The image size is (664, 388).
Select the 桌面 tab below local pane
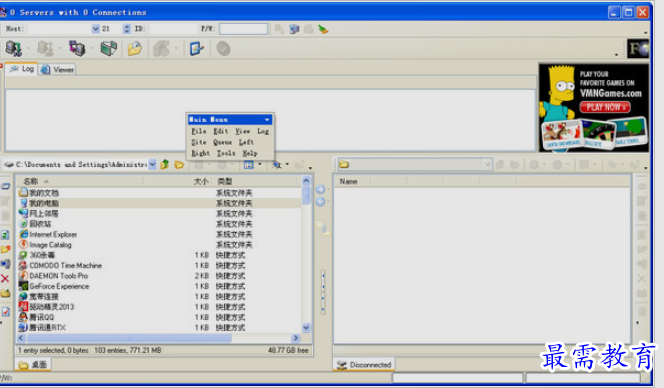pos(33,365)
